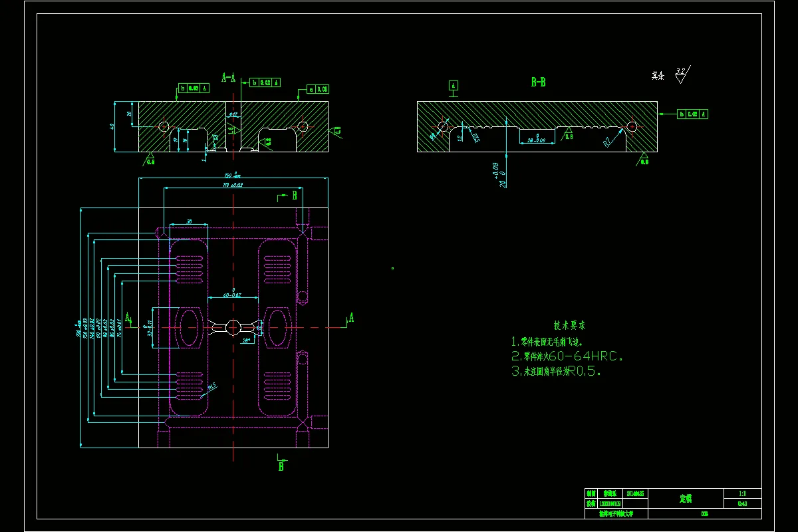The height and width of the screenshot is (532, 798).
Task: Click the technical requirements heading 技术要求
Action: pyautogui.click(x=570, y=326)
